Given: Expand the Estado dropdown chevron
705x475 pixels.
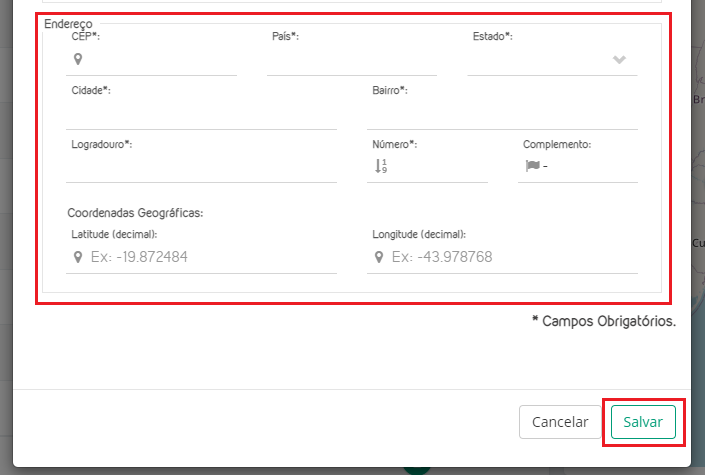Looking at the screenshot, I should [619, 60].
